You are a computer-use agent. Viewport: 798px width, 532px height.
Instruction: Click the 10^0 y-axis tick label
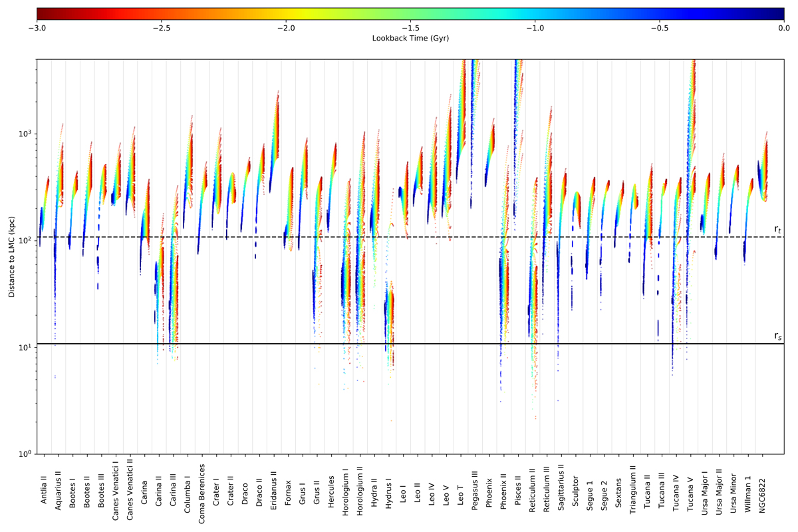(25, 454)
